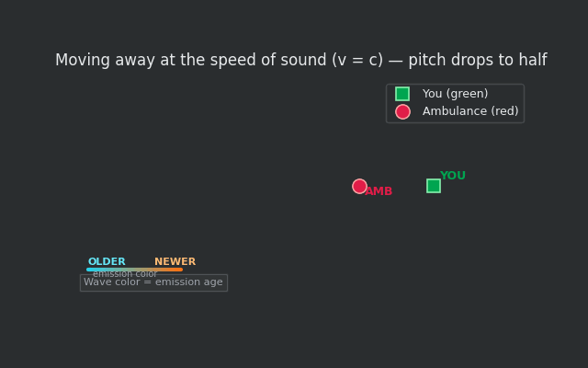
Task: Click the cyan OLDER label
Action: pyautogui.click(x=107, y=262)
